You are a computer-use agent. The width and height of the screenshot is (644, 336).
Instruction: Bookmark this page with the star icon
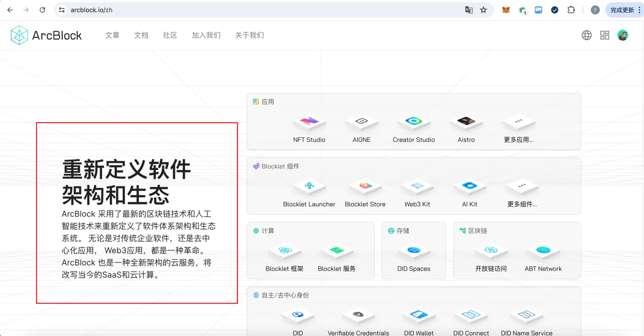[x=483, y=10]
